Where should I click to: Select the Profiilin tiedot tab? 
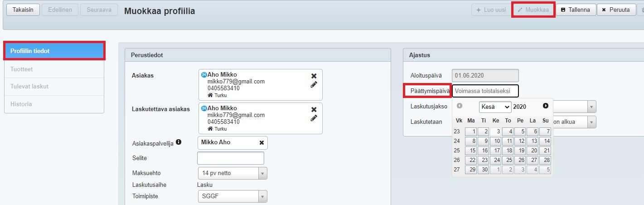pyautogui.click(x=54, y=51)
